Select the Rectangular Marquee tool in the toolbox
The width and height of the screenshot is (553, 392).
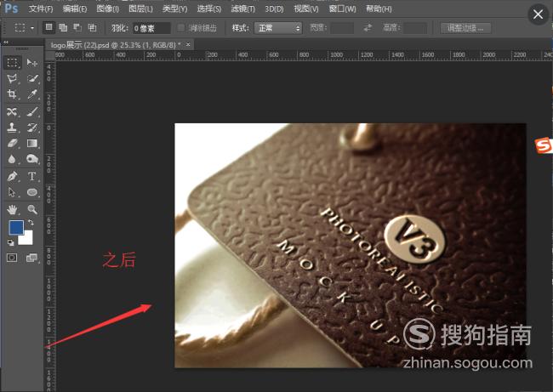pos(13,62)
